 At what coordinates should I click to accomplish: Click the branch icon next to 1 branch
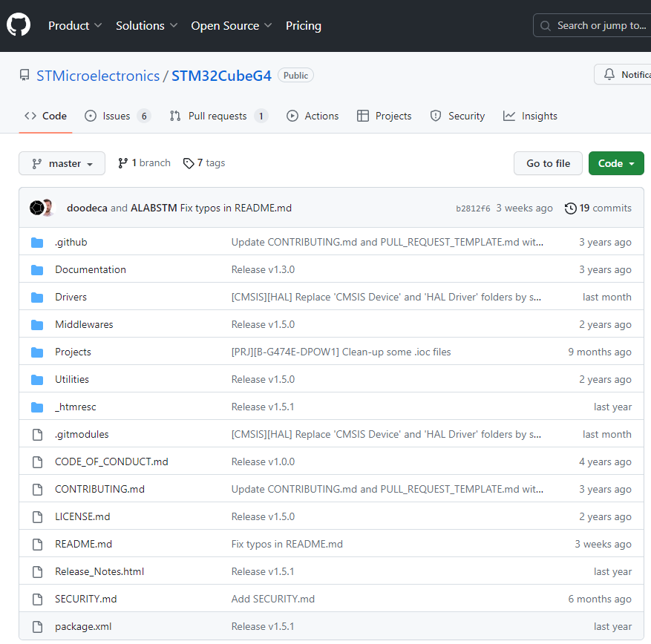coord(122,163)
